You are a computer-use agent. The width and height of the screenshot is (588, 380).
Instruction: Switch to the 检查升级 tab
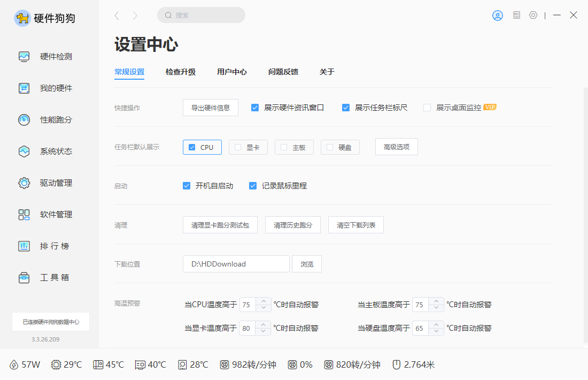pyautogui.click(x=181, y=71)
